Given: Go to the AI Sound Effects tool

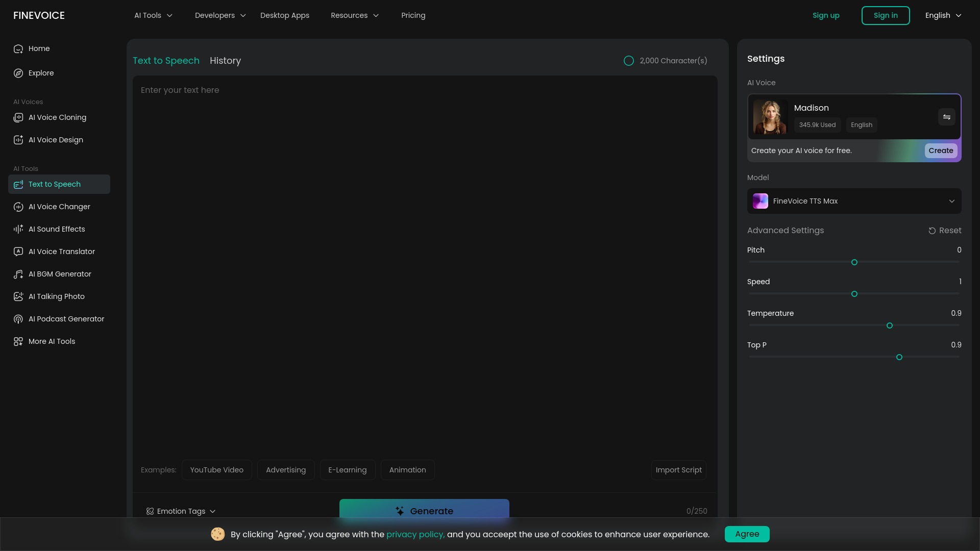Looking at the screenshot, I should coord(57,229).
